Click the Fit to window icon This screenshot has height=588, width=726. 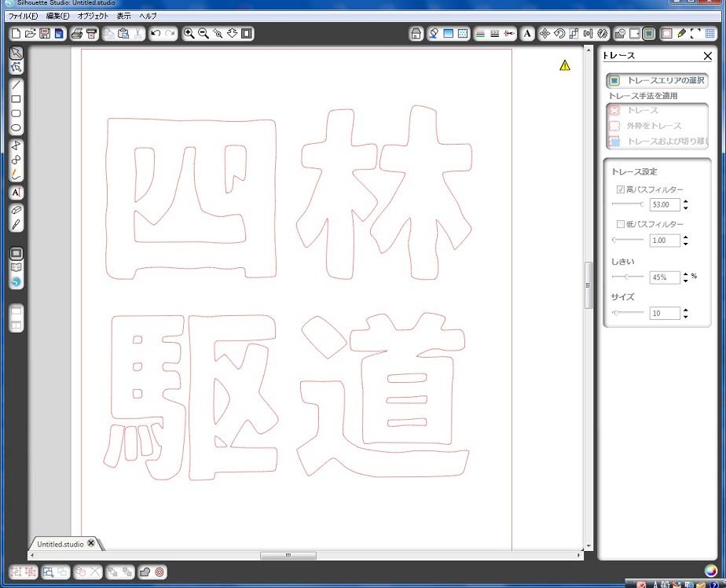247,33
